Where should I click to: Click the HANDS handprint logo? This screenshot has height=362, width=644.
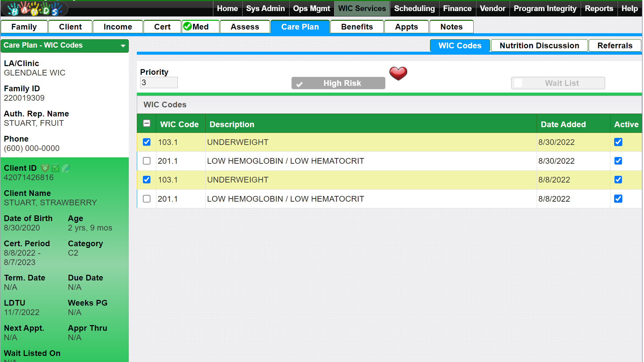point(35,9)
